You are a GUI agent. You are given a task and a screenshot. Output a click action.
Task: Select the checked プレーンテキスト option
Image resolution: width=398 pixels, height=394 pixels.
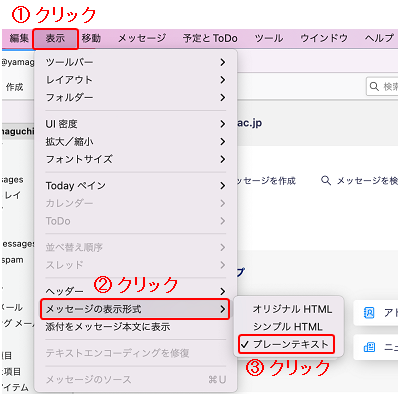(286, 344)
